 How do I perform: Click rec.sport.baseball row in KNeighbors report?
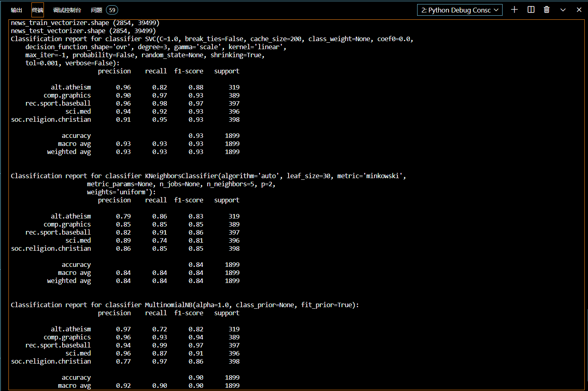(133, 233)
